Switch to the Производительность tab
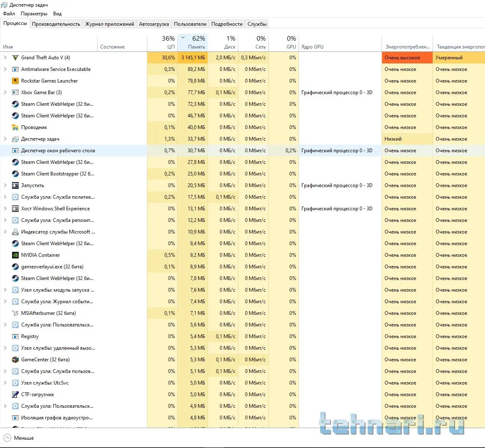This screenshot has height=448, width=485. (x=56, y=24)
